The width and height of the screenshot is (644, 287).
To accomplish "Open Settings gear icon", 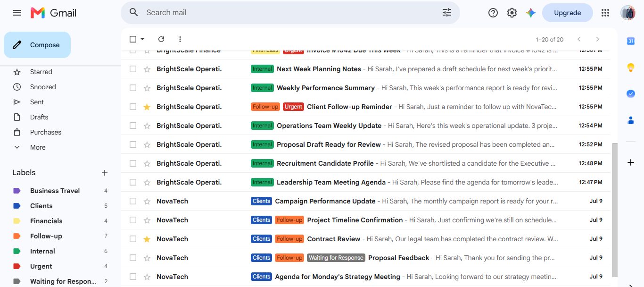I will pos(512,13).
